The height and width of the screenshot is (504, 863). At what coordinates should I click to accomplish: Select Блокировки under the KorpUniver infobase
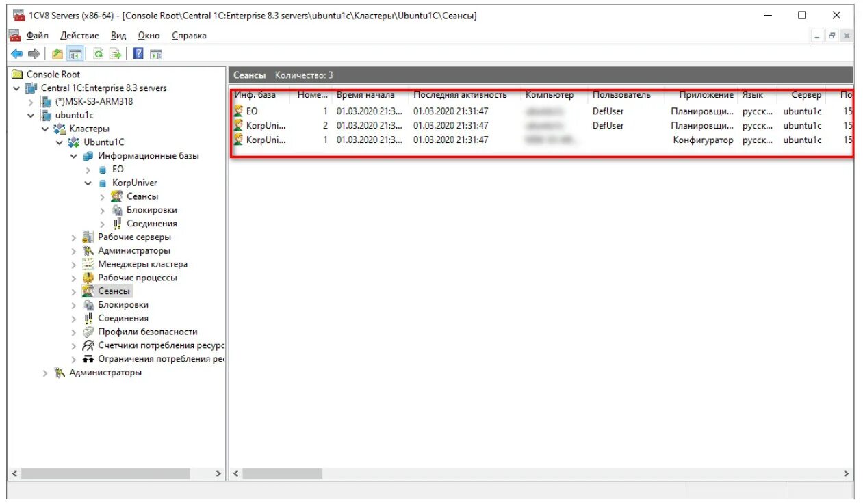[x=151, y=210]
